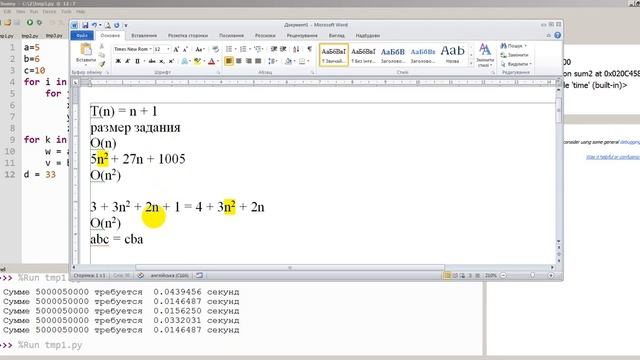Screen dimensions: 640x360
Task: Switch to the References ribbon tab
Action: (x=231, y=36)
